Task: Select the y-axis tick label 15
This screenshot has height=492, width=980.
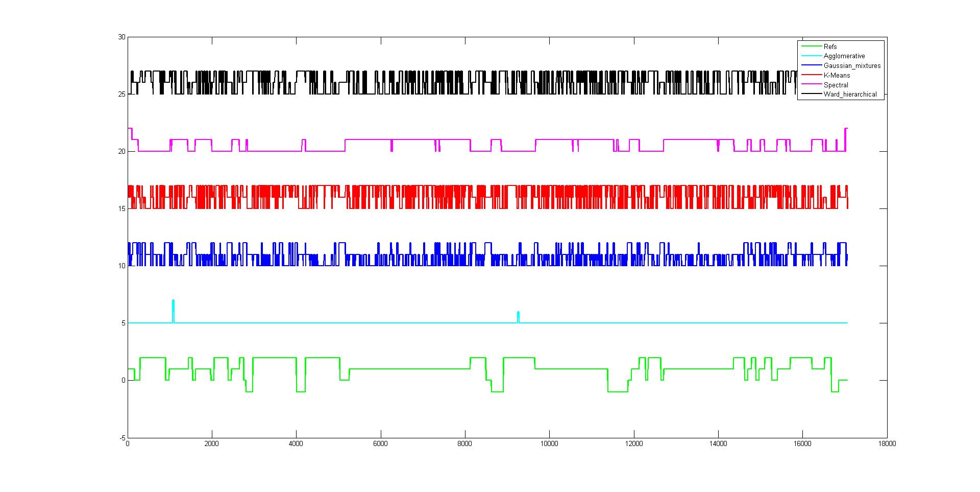Action: tap(121, 209)
